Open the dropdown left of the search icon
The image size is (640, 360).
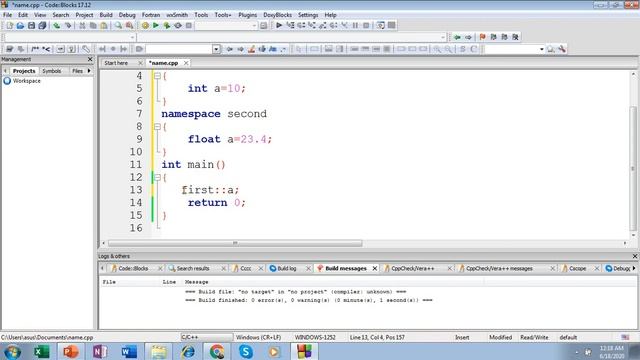[541, 49]
